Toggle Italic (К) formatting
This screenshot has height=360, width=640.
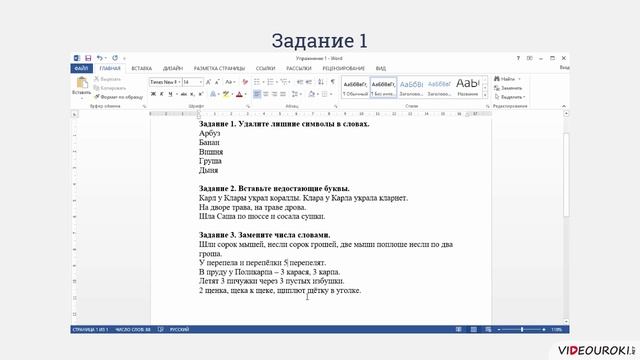162,94
